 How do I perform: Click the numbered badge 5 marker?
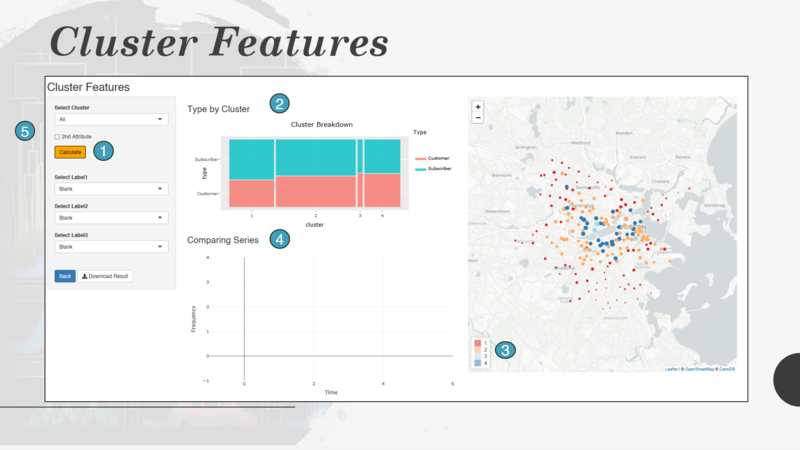[x=24, y=131]
